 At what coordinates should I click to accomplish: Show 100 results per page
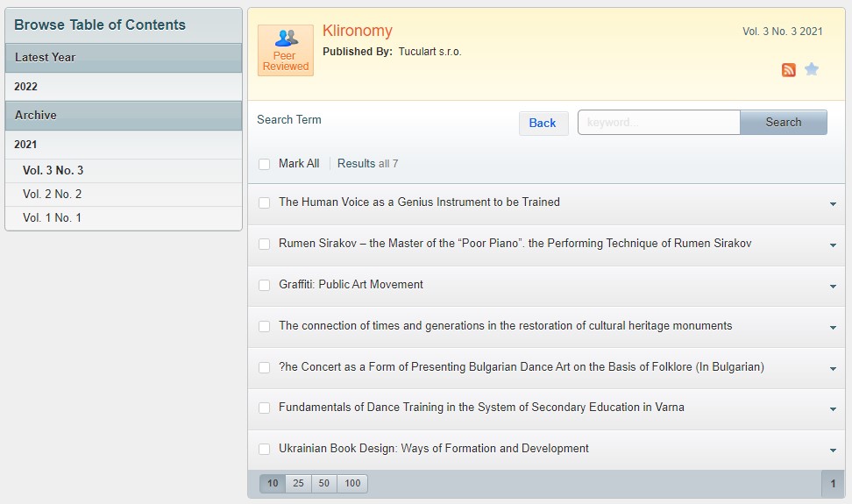tap(352, 484)
